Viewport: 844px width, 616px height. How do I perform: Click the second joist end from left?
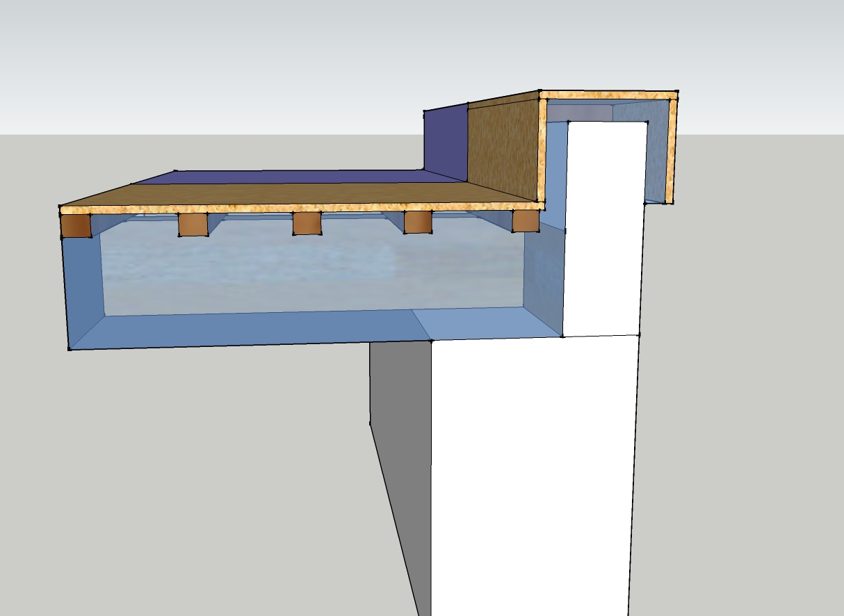(193, 224)
